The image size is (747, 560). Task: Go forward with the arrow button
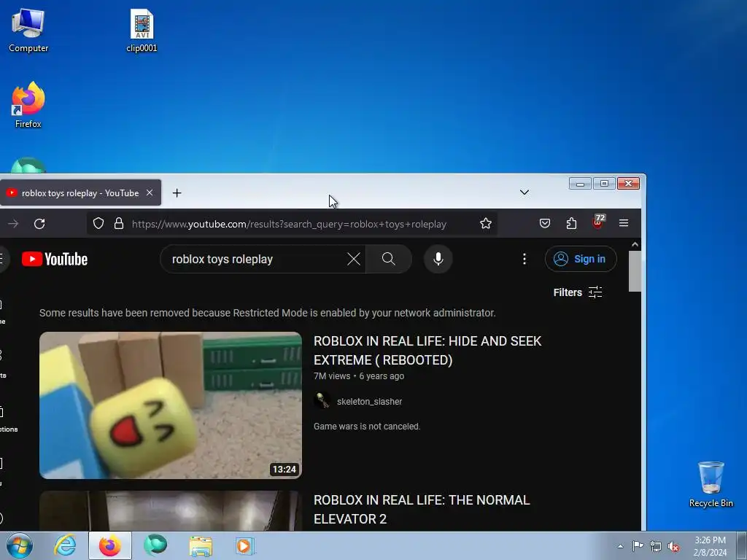(13, 223)
